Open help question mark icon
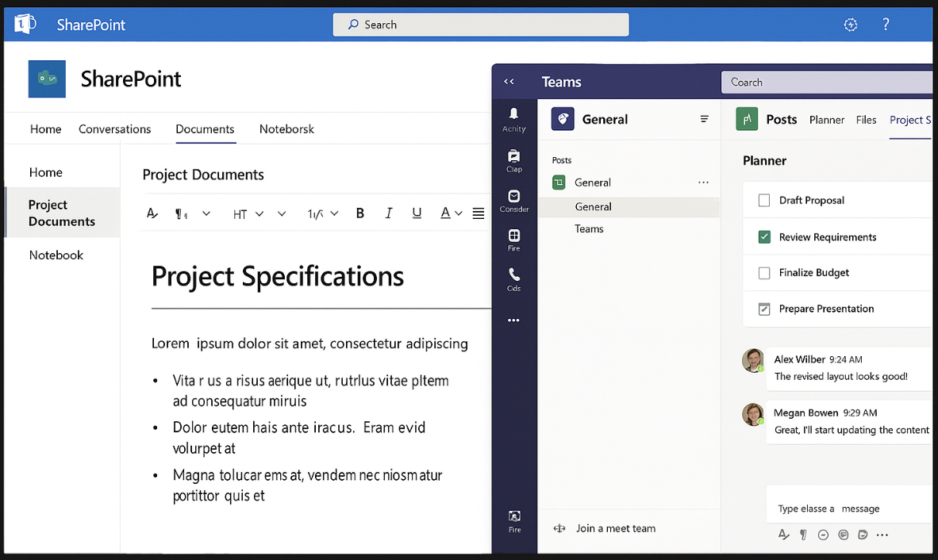This screenshot has height=560, width=938. pyautogui.click(x=886, y=25)
